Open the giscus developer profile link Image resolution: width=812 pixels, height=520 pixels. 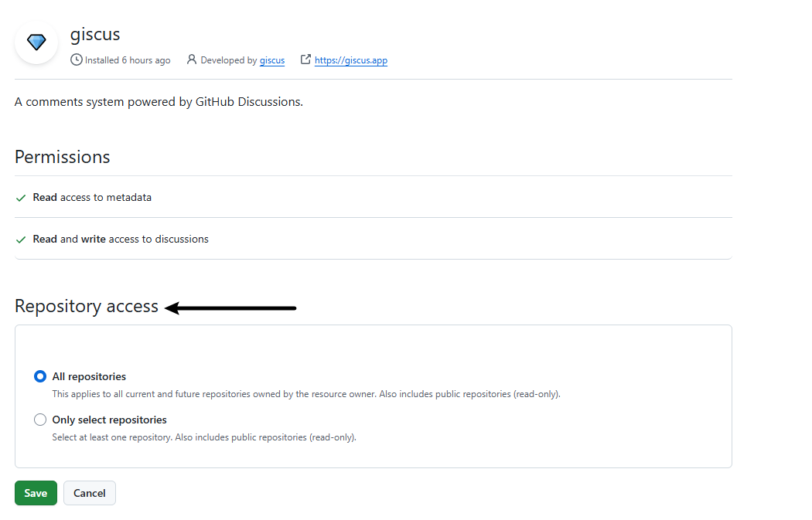click(x=271, y=60)
